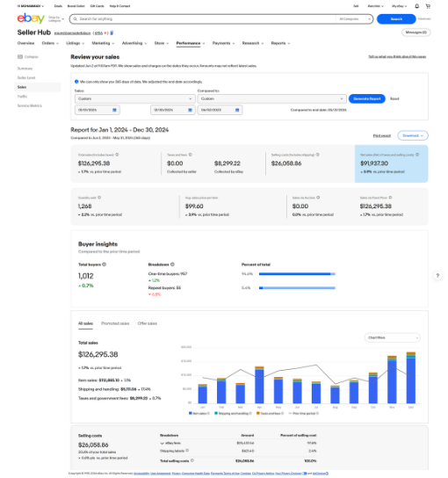Switch to the Promoted sales tab
Screen dimensions: 448x478
coord(115,323)
